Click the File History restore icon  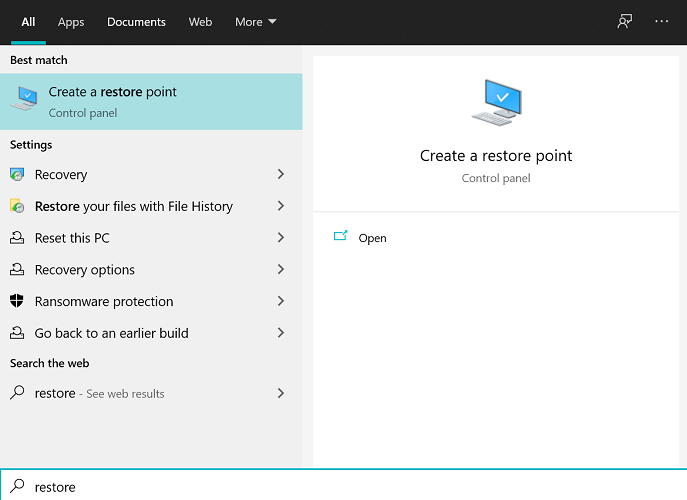(17, 206)
